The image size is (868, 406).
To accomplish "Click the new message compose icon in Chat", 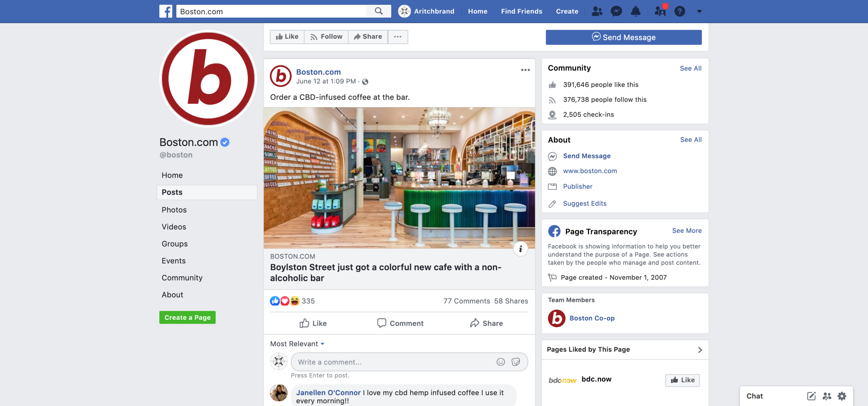I will [811, 396].
